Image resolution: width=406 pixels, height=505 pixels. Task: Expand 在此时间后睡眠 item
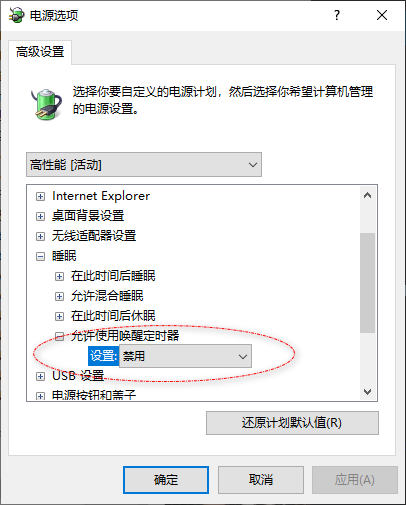(59, 276)
